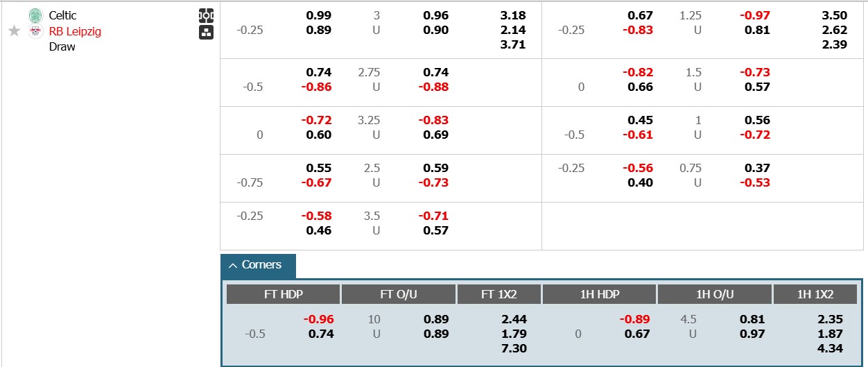Click the RB Leipzig club crest icon
This screenshot has width=868, height=367.
(36, 31)
